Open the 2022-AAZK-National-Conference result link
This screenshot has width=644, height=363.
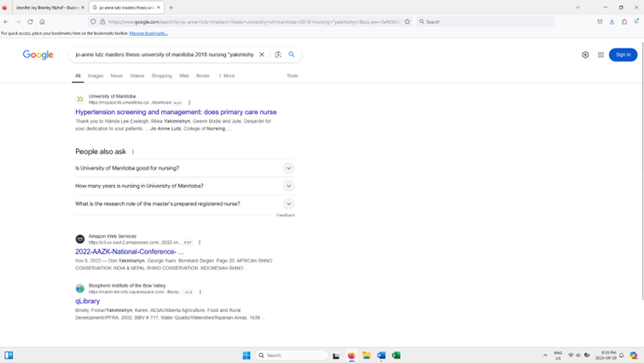pyautogui.click(x=129, y=251)
